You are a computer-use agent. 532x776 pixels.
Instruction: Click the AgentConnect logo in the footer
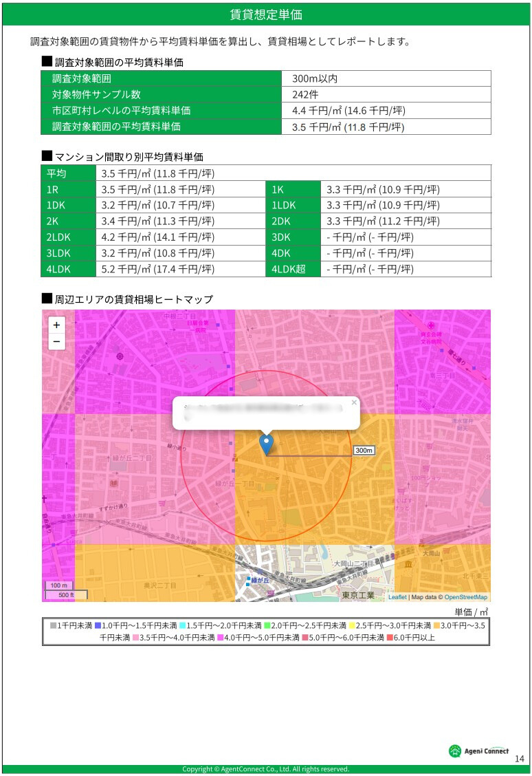pos(478,751)
